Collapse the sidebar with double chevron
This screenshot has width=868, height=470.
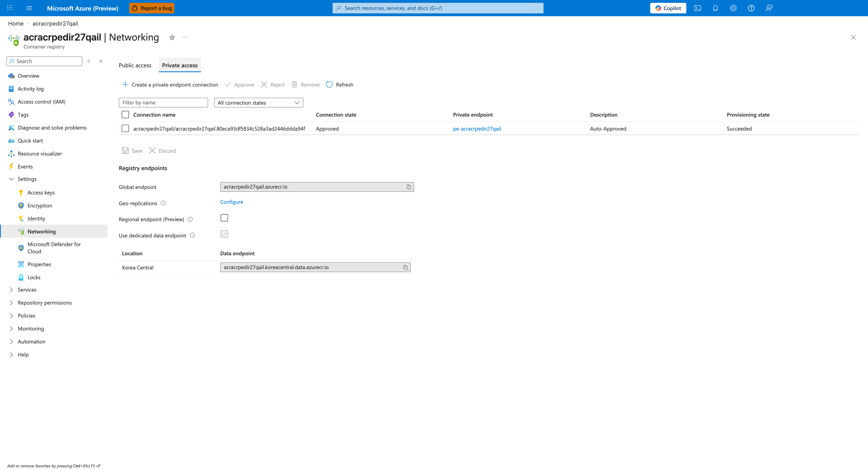click(x=101, y=61)
